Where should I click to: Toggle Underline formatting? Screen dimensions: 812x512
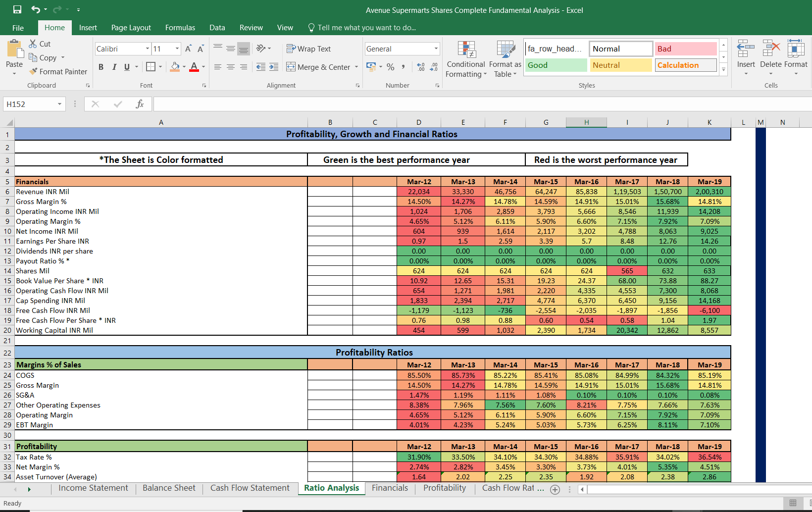pyautogui.click(x=127, y=67)
